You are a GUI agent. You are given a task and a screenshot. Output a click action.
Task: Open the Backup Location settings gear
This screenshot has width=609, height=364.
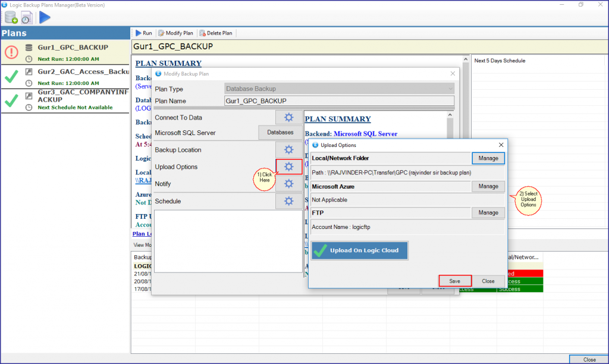pyautogui.click(x=288, y=149)
